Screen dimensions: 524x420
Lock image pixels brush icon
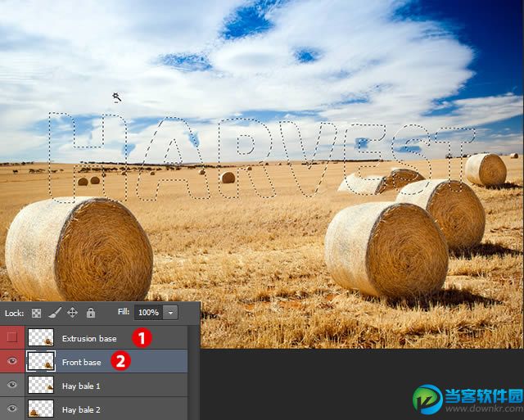[x=55, y=313]
